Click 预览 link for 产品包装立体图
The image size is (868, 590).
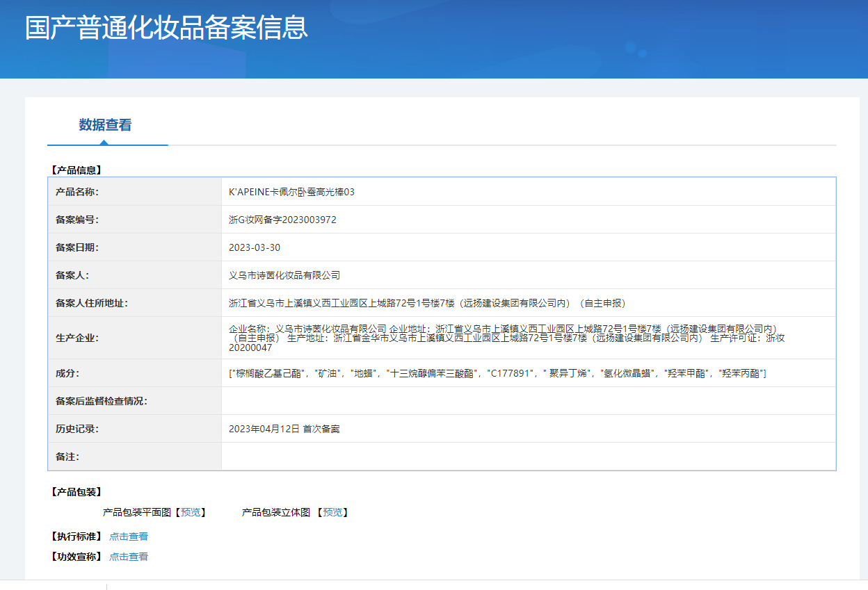tap(332, 512)
